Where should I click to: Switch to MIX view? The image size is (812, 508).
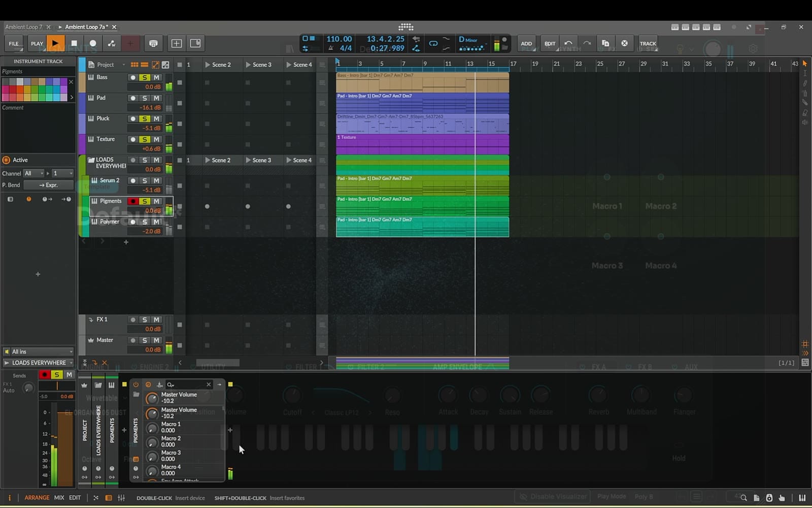click(x=59, y=498)
